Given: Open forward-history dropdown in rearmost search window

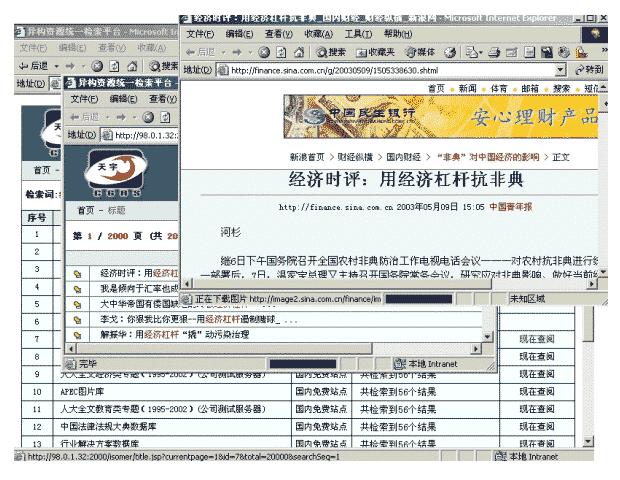Looking at the screenshot, I should (83, 66).
